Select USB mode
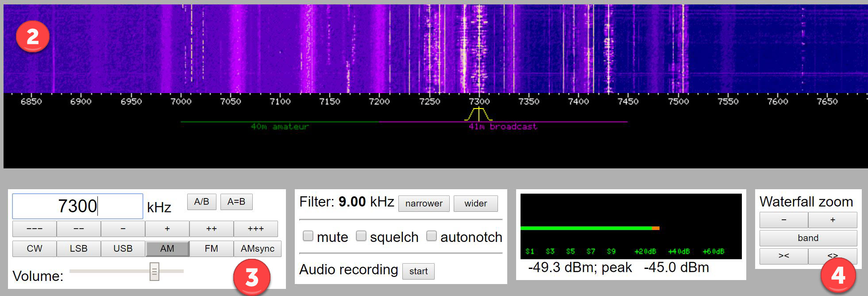The height and width of the screenshot is (296, 868). [123, 249]
